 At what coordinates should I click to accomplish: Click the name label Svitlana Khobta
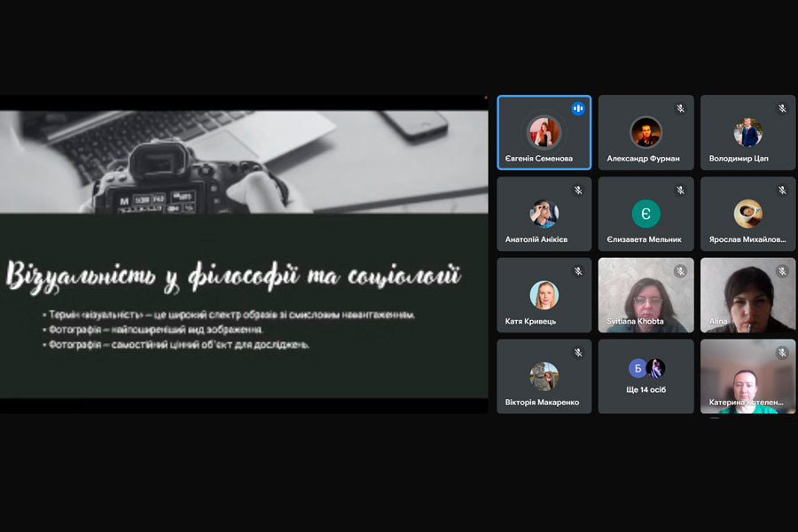pyautogui.click(x=635, y=321)
